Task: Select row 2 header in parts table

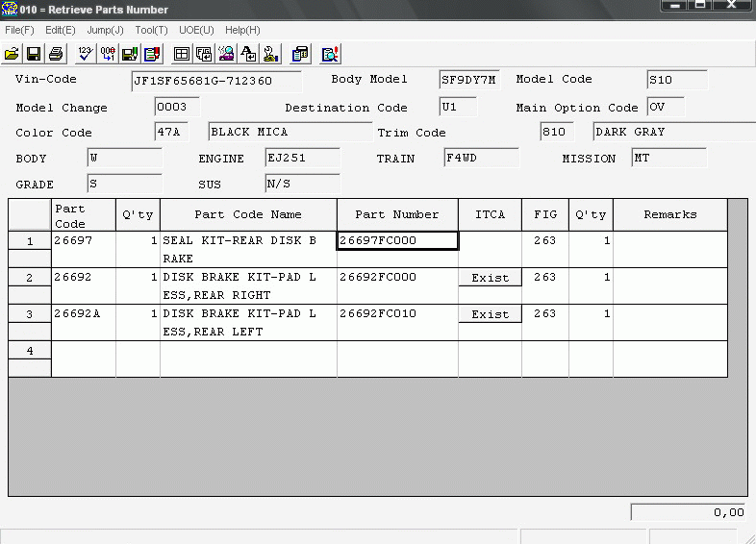Action: 29,278
